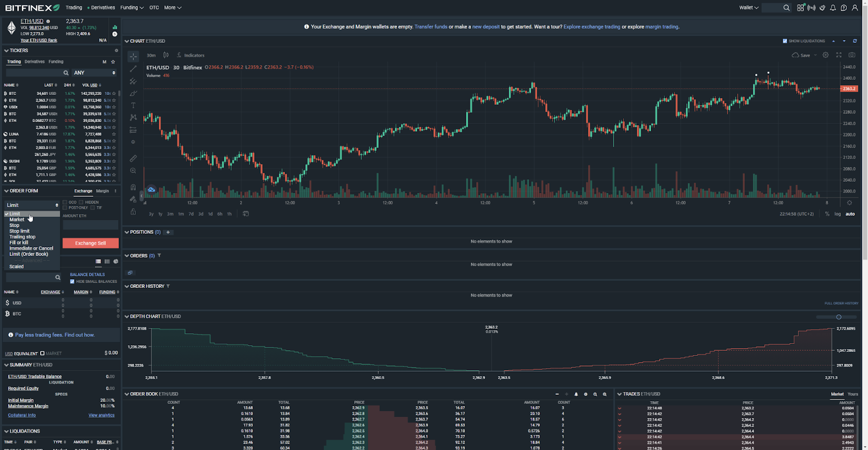Open the Indicators menu

pyautogui.click(x=190, y=55)
